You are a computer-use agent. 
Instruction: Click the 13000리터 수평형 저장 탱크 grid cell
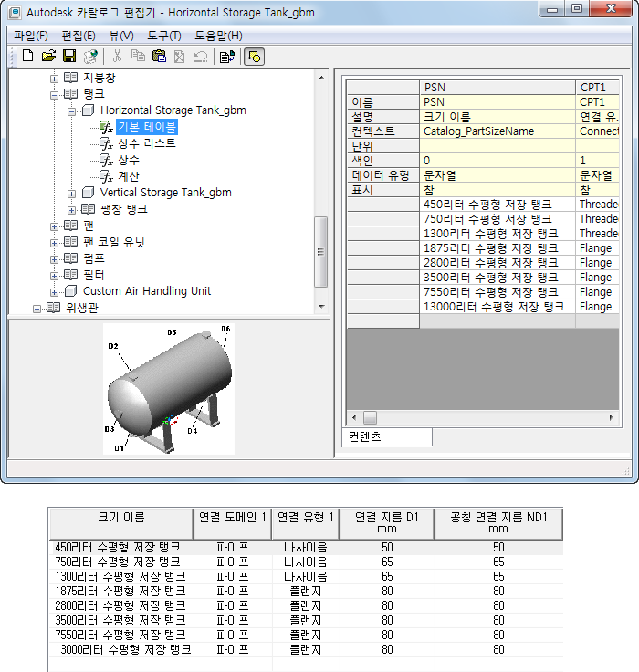click(498, 307)
